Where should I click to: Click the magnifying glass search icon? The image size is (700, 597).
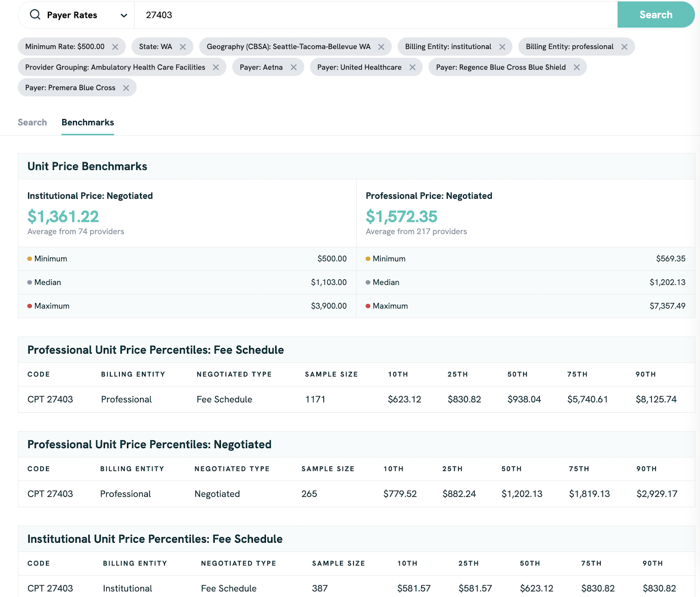tap(35, 15)
